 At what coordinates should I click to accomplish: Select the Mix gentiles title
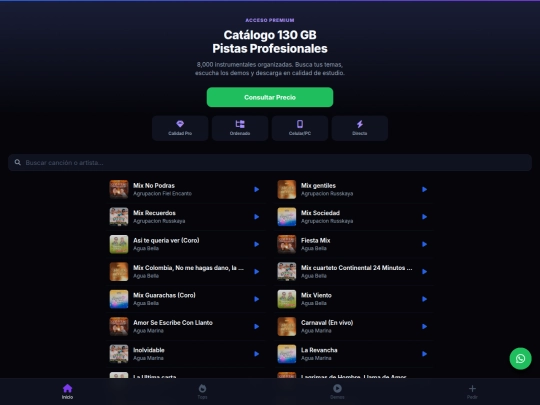pos(318,185)
